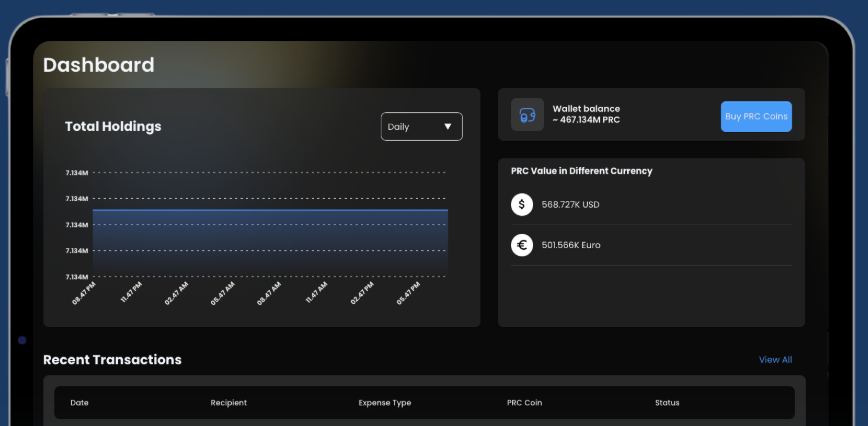Click the wallet balance icon
Viewport: 868px width, 426px height.
[527, 115]
